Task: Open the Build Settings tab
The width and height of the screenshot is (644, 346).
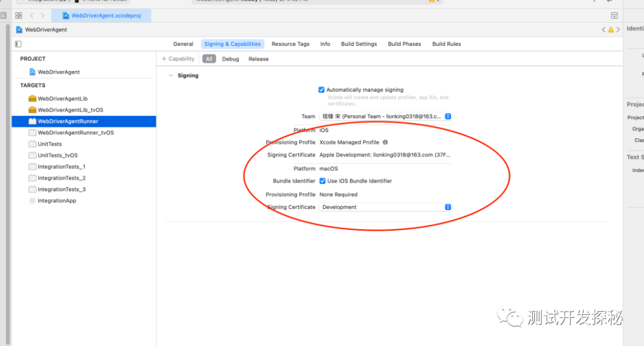Action: click(x=359, y=44)
